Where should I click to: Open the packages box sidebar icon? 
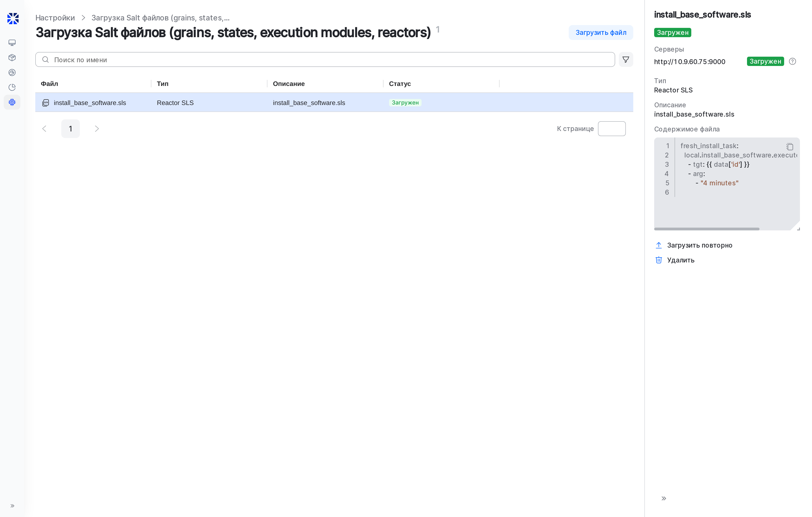point(12,57)
